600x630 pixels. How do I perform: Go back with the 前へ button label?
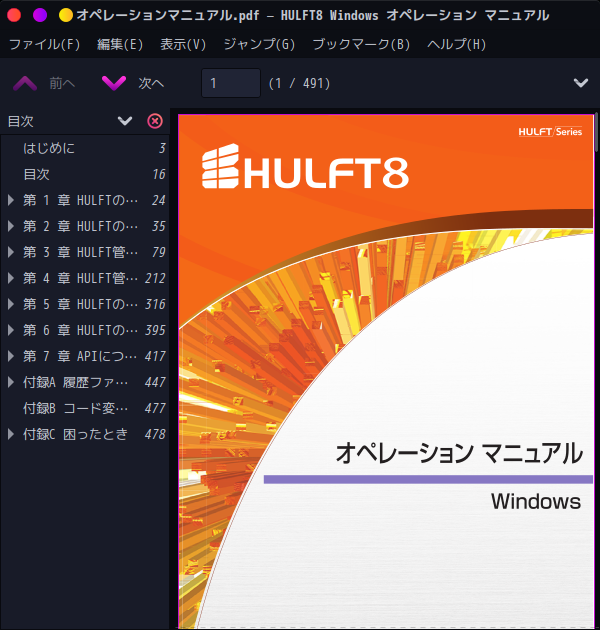(62, 84)
